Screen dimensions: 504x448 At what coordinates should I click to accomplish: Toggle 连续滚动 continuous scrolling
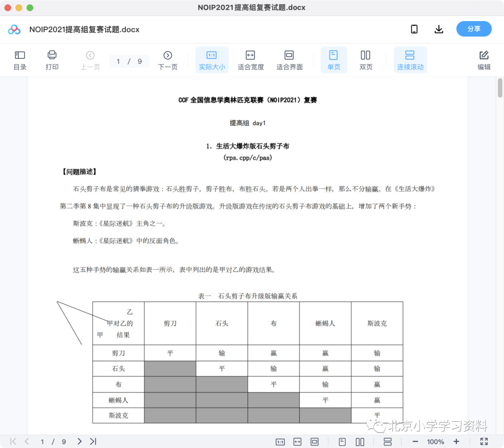pyautogui.click(x=410, y=60)
